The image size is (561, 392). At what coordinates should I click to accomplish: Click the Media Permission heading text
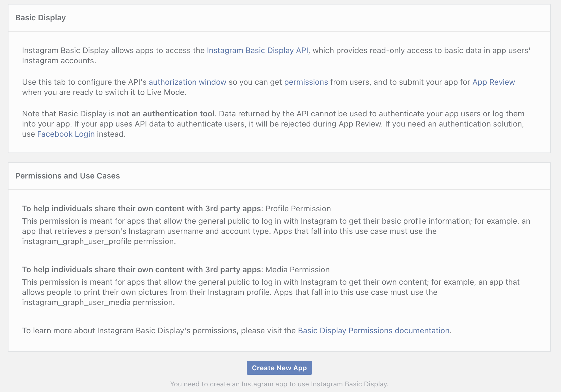pos(297,269)
